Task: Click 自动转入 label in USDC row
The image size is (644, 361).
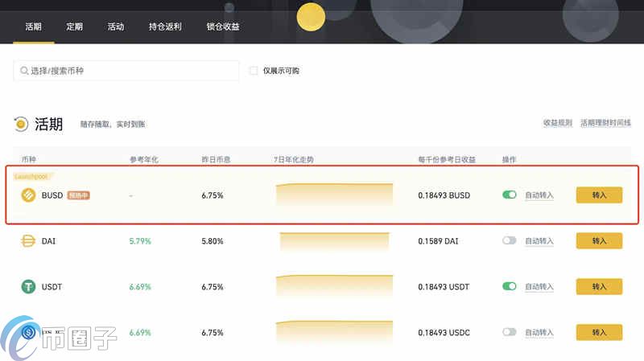Action: [539, 332]
